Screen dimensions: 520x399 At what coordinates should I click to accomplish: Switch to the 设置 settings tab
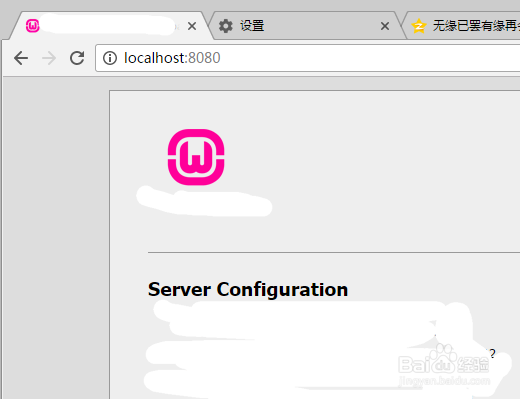[303, 26]
